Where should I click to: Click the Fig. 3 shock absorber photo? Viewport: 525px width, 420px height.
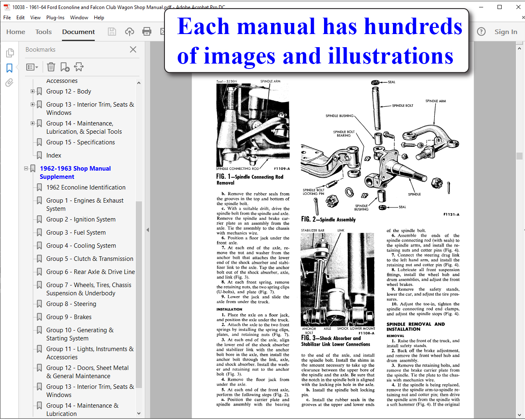(338, 280)
